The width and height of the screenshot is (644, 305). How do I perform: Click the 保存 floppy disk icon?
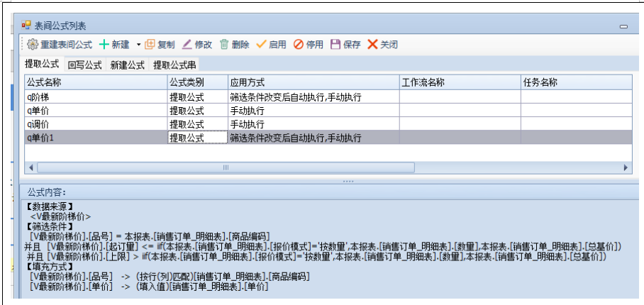click(335, 44)
